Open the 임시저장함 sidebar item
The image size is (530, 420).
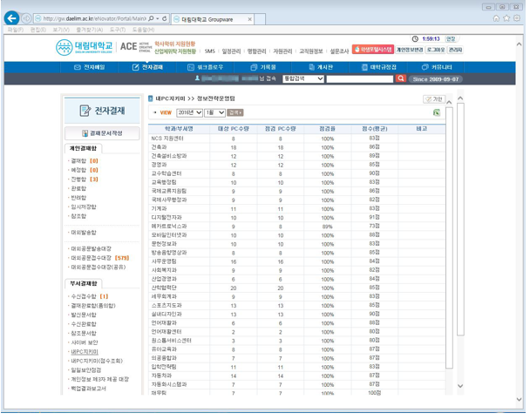(84, 207)
